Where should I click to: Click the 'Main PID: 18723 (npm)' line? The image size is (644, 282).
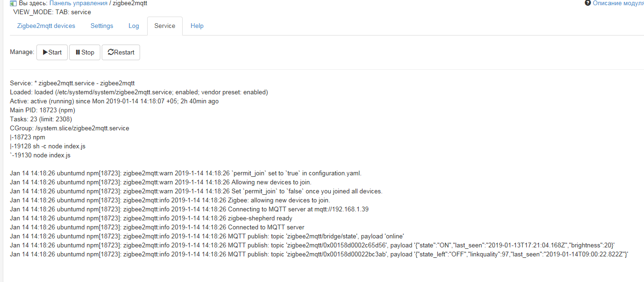coord(43,110)
